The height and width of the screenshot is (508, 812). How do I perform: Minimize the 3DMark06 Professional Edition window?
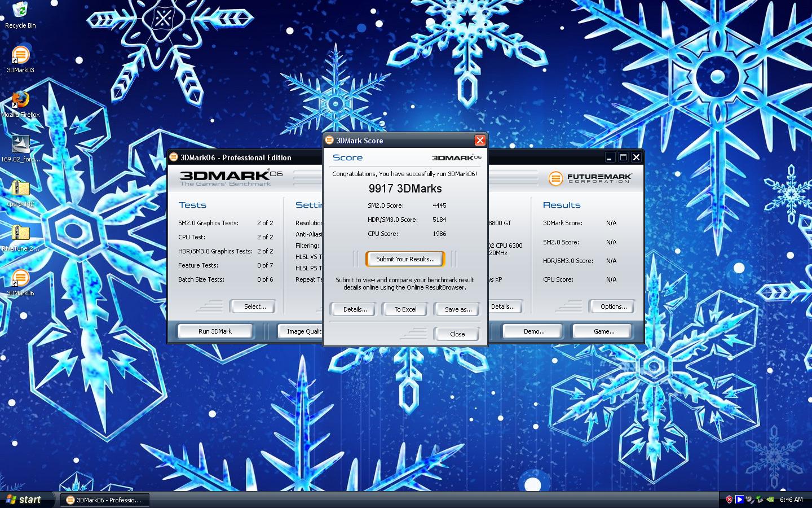point(610,157)
